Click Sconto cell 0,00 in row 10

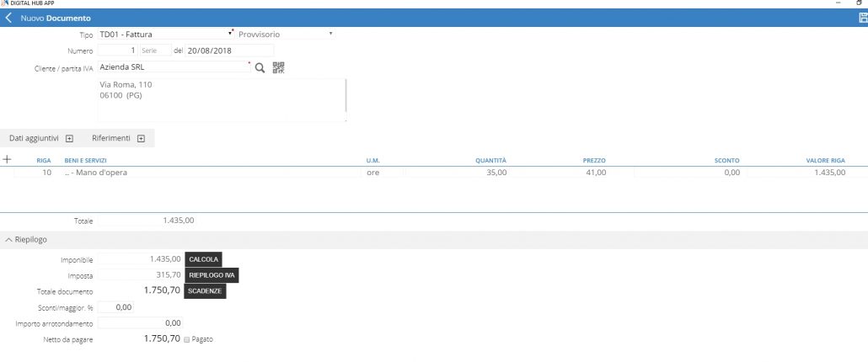tap(689, 173)
